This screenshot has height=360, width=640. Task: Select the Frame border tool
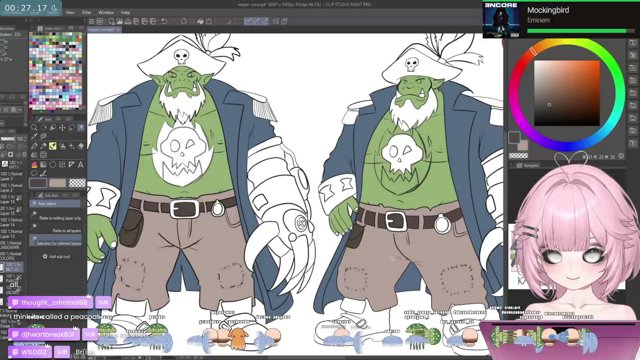tap(62, 164)
